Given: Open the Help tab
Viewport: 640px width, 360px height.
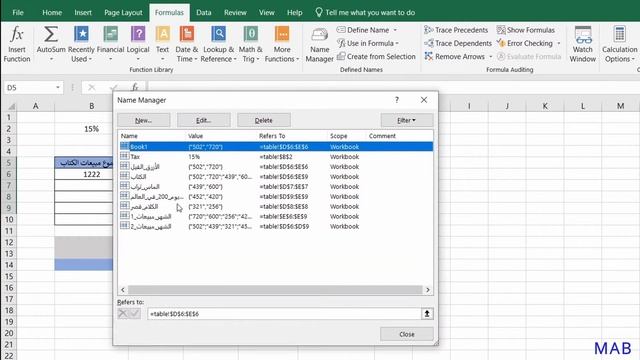Looking at the screenshot, I should point(294,12).
